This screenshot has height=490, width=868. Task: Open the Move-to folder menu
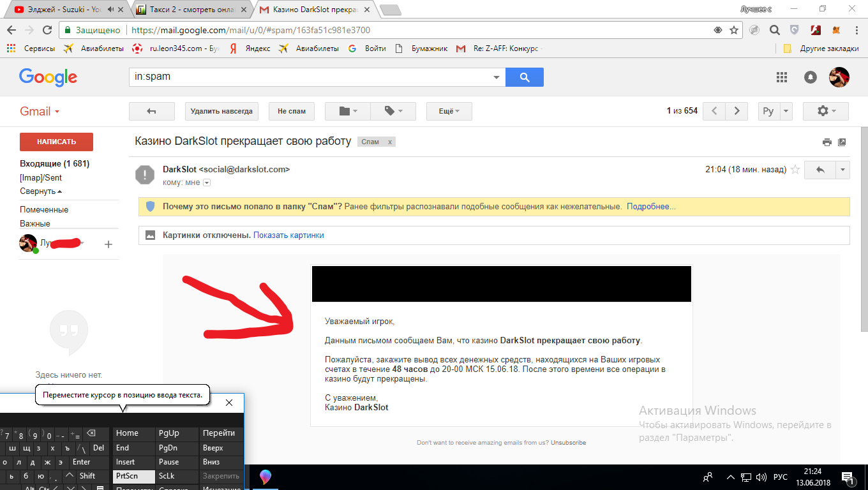(x=348, y=111)
